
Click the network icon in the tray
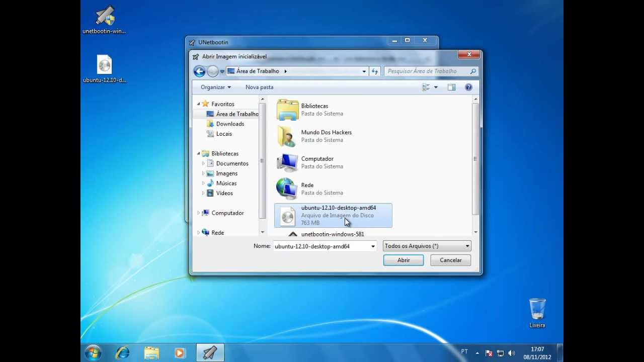(x=500, y=353)
